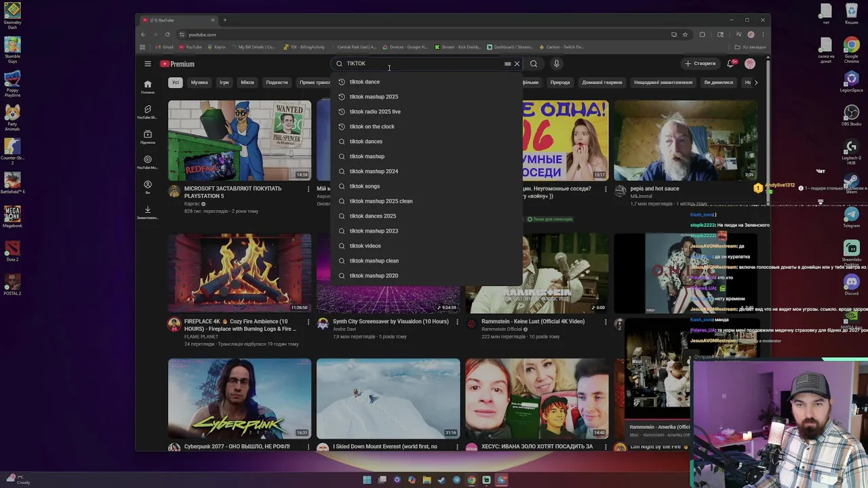Open YouTube notifications bell

click(731, 64)
